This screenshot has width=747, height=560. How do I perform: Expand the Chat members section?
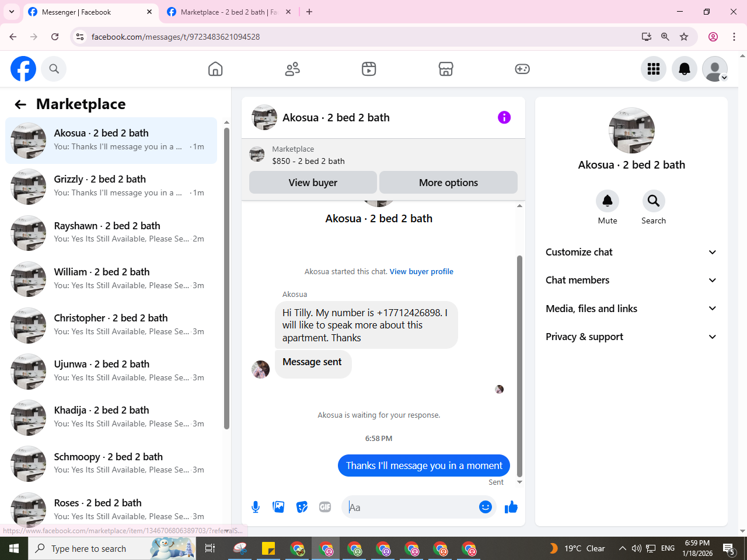[x=631, y=280]
